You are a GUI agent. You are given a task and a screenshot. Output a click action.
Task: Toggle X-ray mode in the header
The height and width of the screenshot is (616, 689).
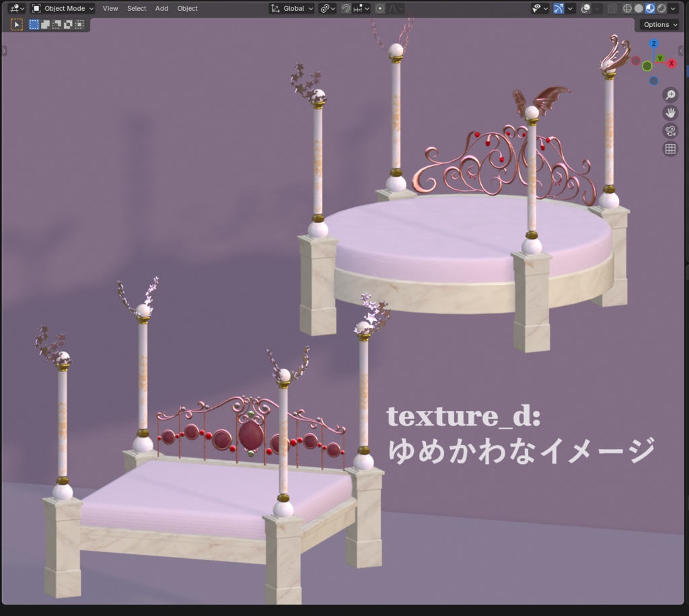tap(611, 8)
